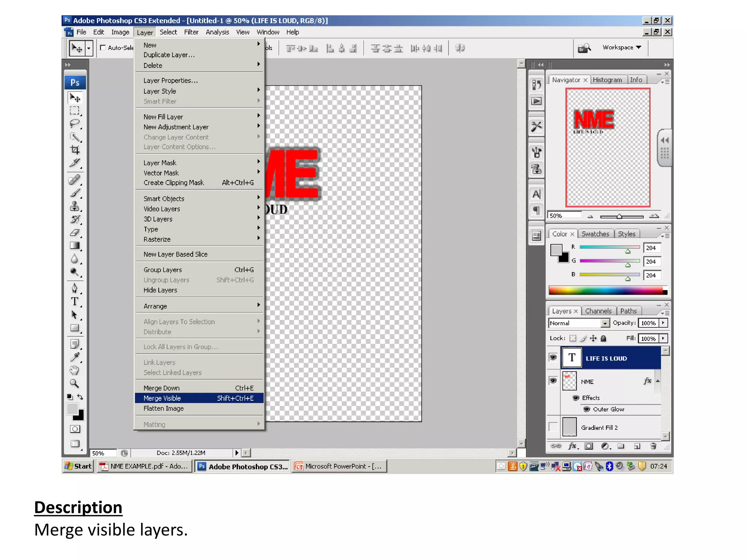Image resolution: width=747 pixels, height=560 pixels.
Task: Select the Horizontal Type tool
Action: pyautogui.click(x=75, y=302)
